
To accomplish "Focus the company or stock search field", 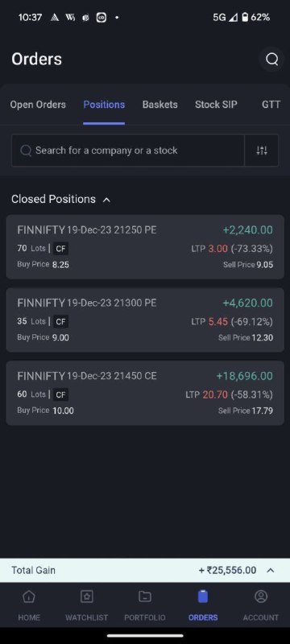I will 128,151.
